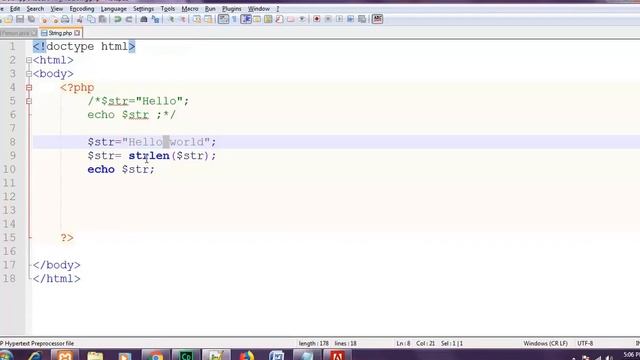
Task: Redo the edit with the Redo arrow
Action: coord(129,19)
